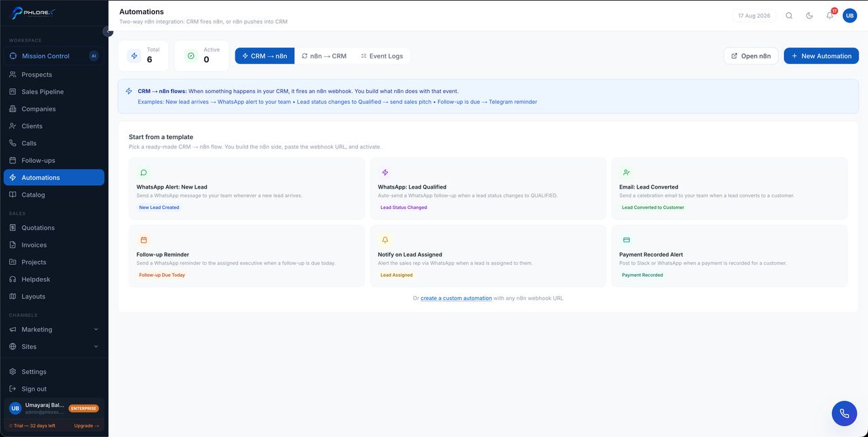The height and width of the screenshot is (437, 868).
Task: Click the purple lightning template icon
Action: [x=385, y=172]
